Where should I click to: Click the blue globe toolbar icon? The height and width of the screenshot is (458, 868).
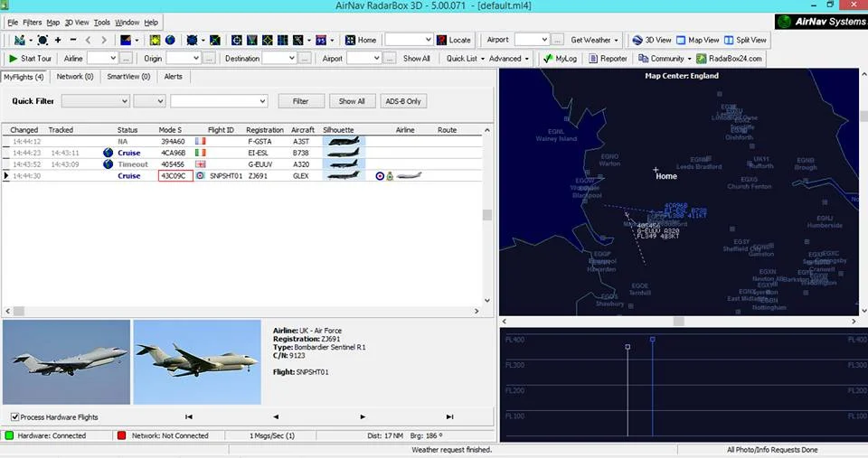(x=170, y=40)
